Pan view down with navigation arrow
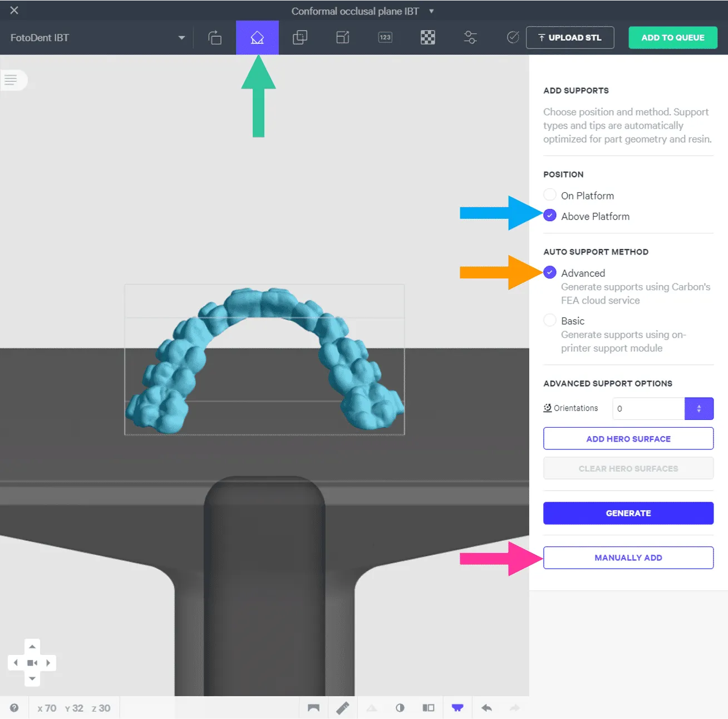This screenshot has width=728, height=719. [x=32, y=678]
